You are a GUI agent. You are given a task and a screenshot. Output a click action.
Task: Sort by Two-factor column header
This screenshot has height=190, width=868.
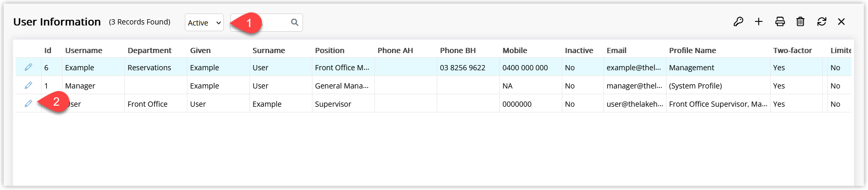coord(792,50)
